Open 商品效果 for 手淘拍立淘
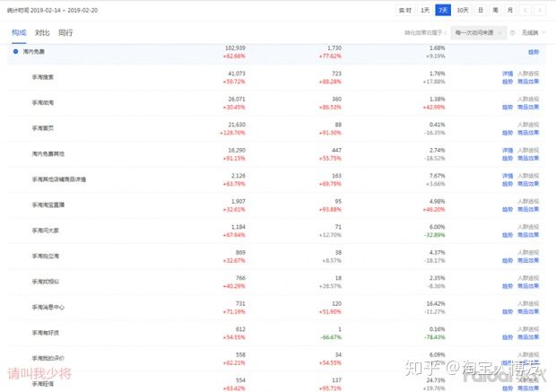Viewport: 556px width, 392px height. 528,260
